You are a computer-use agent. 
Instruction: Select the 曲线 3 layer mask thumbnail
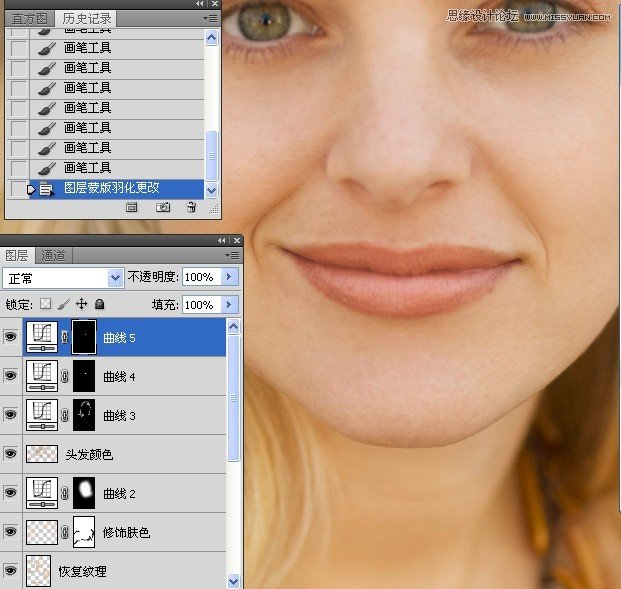[84, 415]
